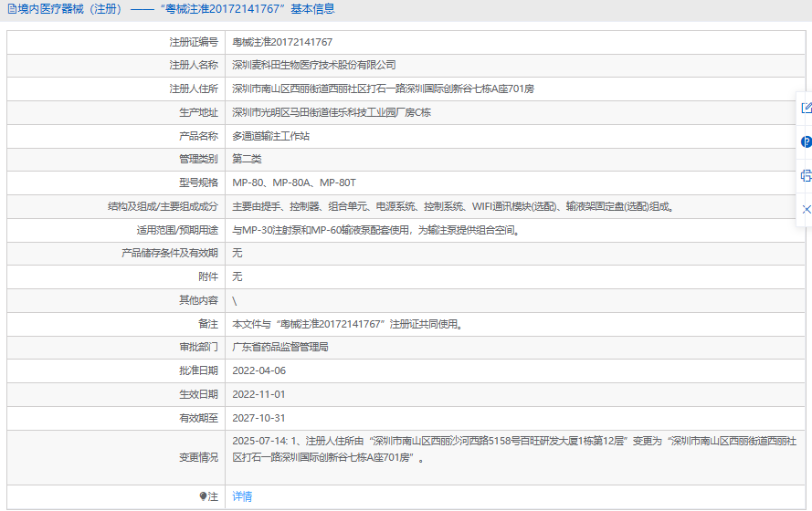Select the remark text starting 本文件与
The image size is (812, 511).
[347, 324]
